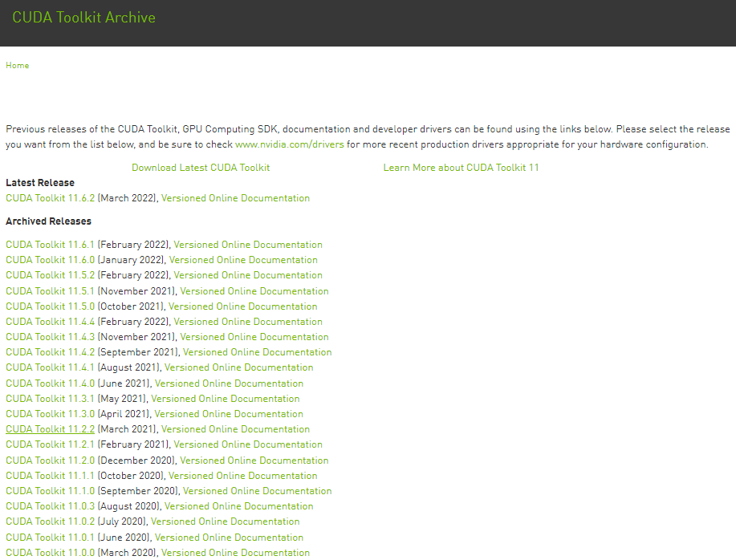Screen dimensions: 736x560
Task: Open documentation link for Toolkit 11.6.1
Action: (x=248, y=245)
